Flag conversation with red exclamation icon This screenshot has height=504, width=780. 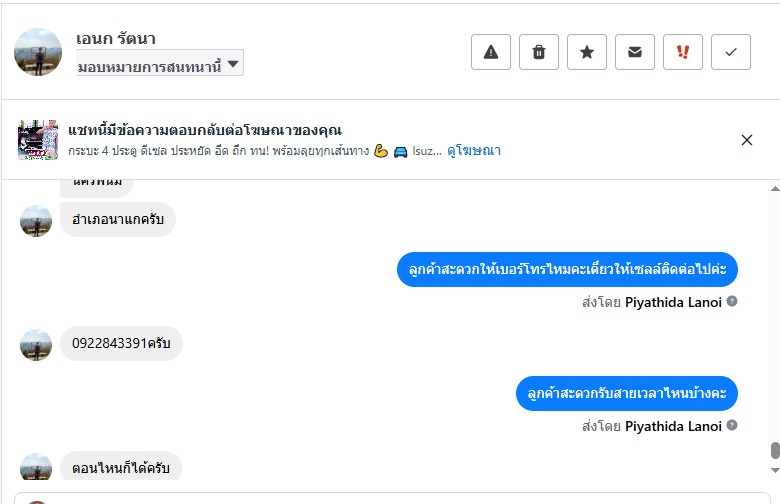[683, 53]
